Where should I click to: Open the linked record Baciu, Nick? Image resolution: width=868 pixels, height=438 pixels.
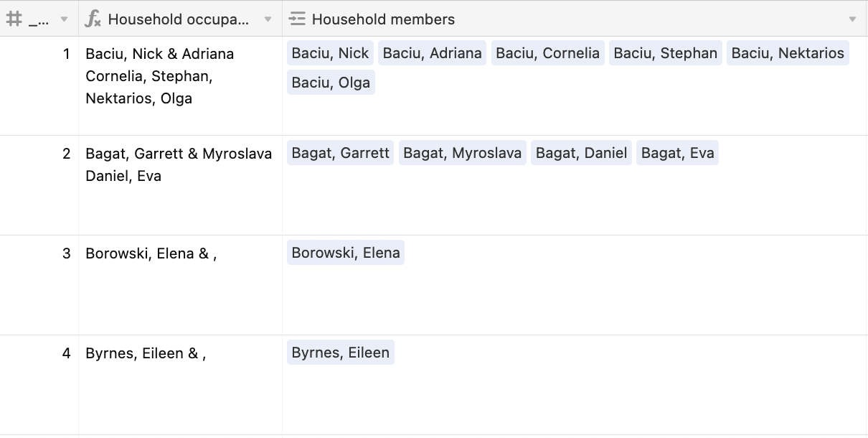coord(330,53)
